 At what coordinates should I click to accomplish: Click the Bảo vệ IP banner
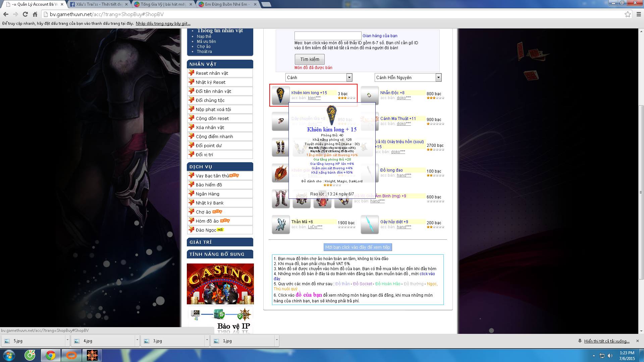pos(220,320)
